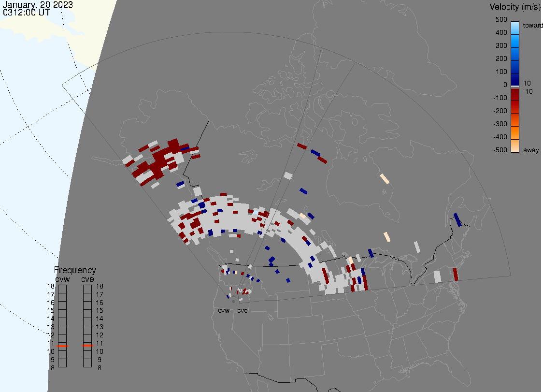Viewport: 543px width, 392px height.
Task: Click the 'cve' radar station label on the map
Action: (243, 310)
